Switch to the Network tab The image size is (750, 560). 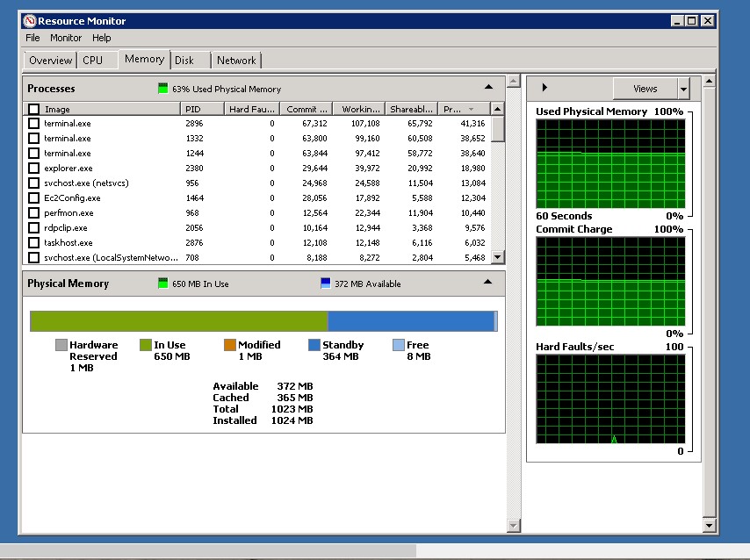point(236,61)
